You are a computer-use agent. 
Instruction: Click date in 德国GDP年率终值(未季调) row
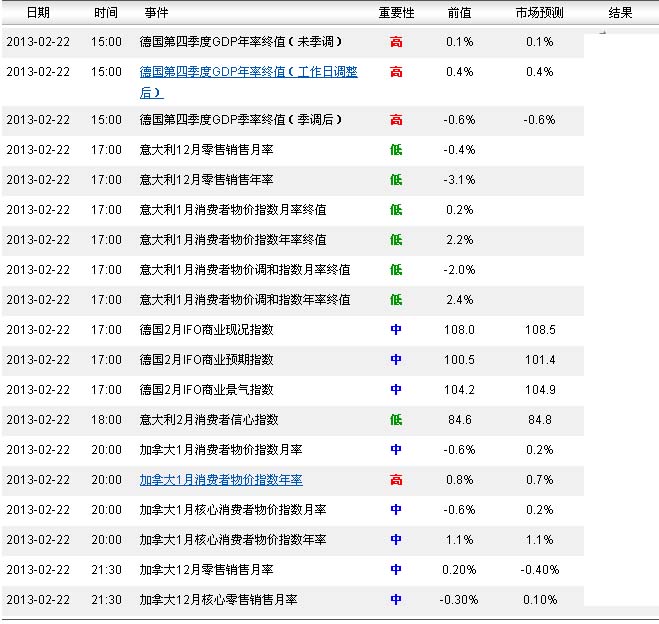pos(38,42)
